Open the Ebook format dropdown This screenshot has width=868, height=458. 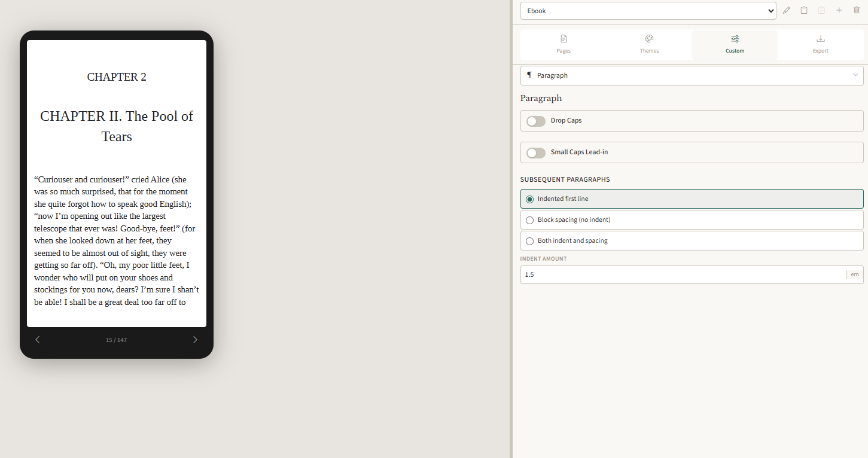point(648,11)
